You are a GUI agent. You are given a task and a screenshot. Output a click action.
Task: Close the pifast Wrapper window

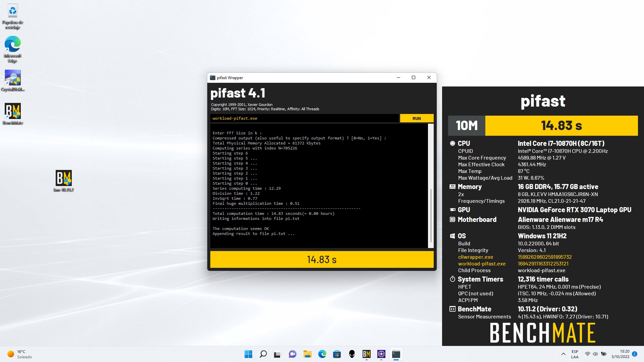pyautogui.click(x=429, y=78)
